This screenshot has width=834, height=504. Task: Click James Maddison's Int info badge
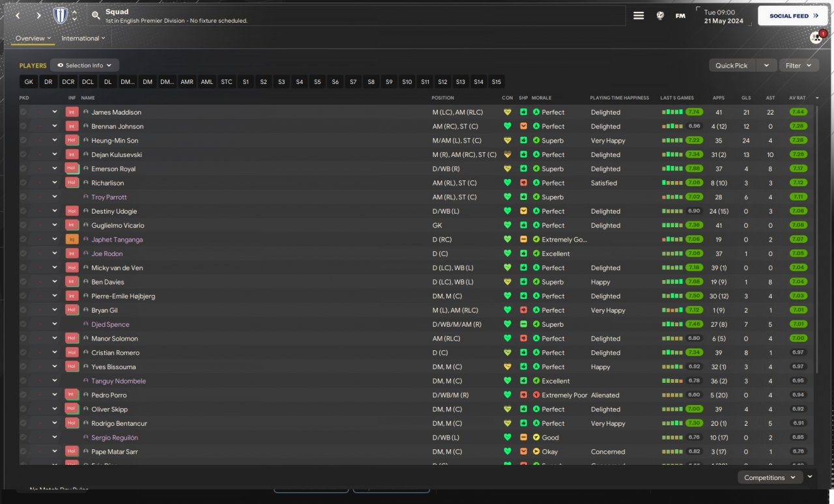(72, 112)
